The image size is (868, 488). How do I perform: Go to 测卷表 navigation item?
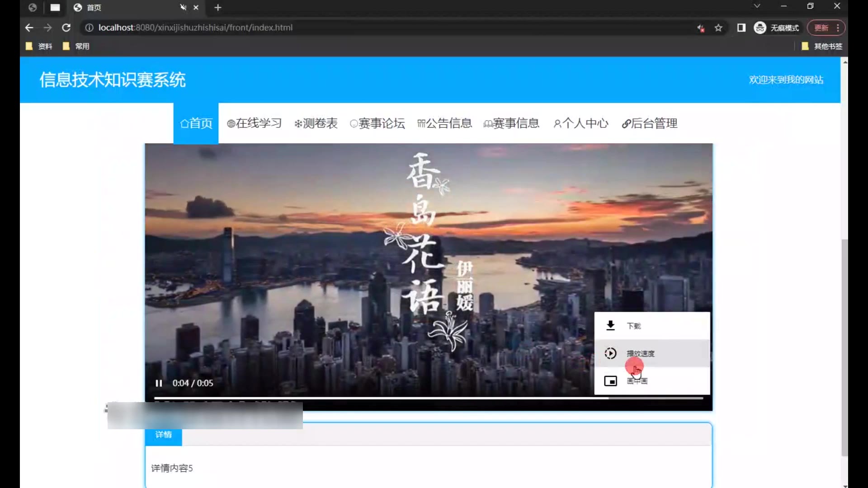[x=316, y=123]
